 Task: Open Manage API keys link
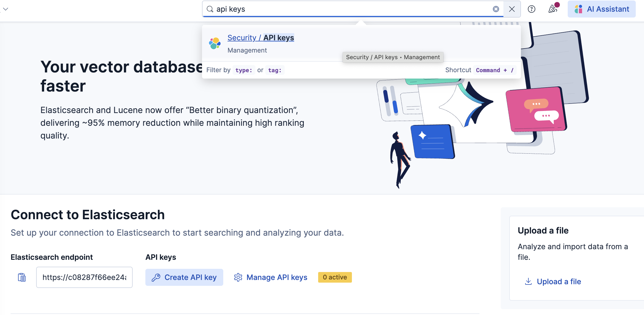tap(277, 277)
